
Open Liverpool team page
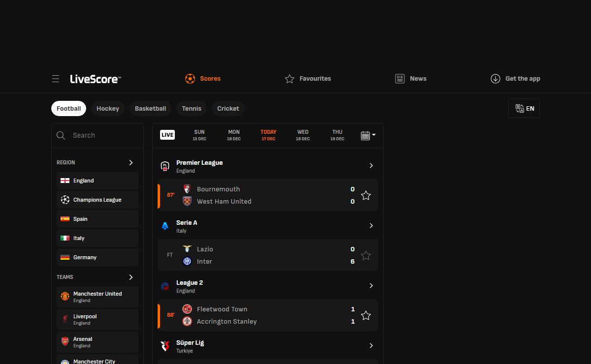click(98, 319)
